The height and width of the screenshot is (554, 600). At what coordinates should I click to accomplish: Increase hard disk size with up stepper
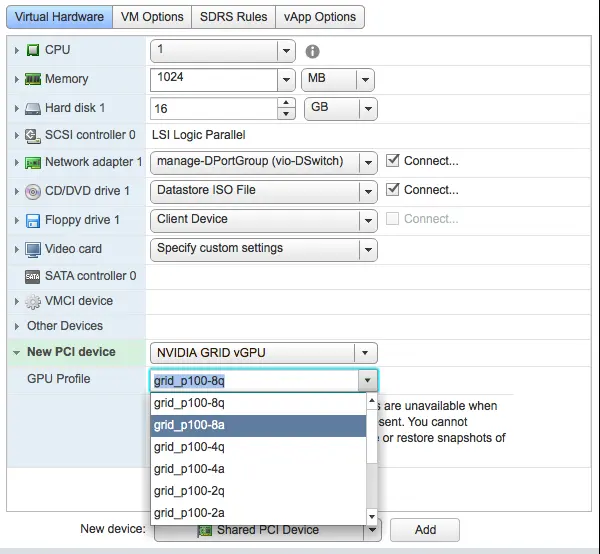point(286,103)
